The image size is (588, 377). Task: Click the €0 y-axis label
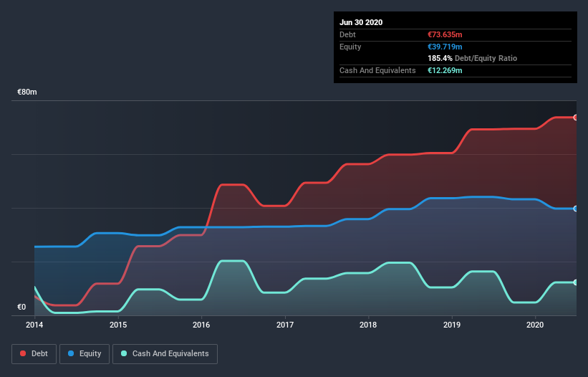[x=21, y=307]
